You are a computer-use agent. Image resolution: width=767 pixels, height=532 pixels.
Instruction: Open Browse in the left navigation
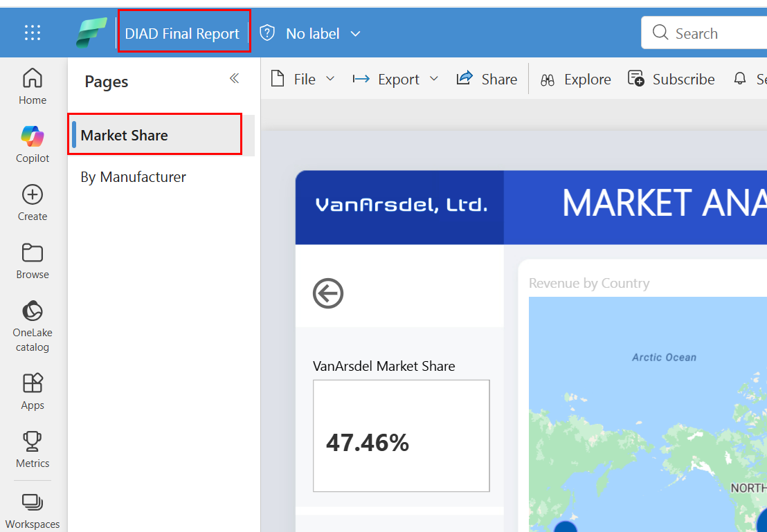coord(33,261)
